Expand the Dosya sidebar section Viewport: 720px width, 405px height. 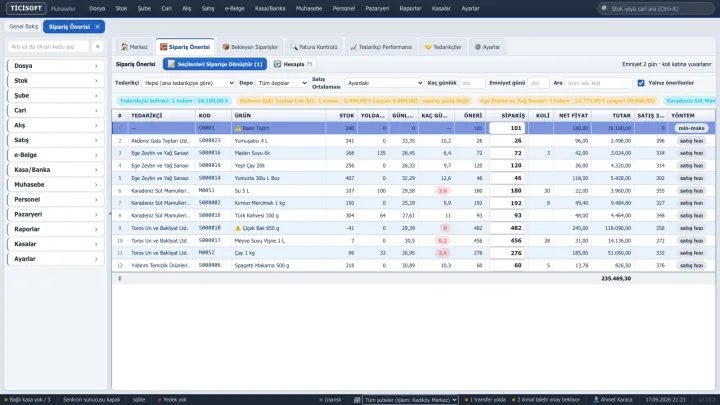pos(56,66)
